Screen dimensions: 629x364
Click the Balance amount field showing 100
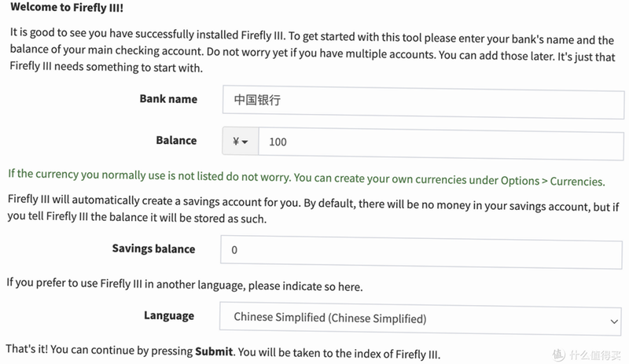[x=441, y=143]
